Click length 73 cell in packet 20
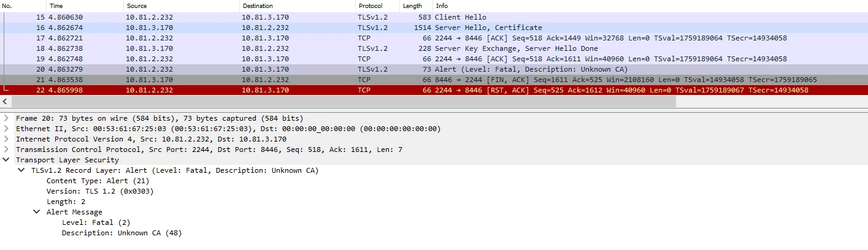 tap(427, 69)
